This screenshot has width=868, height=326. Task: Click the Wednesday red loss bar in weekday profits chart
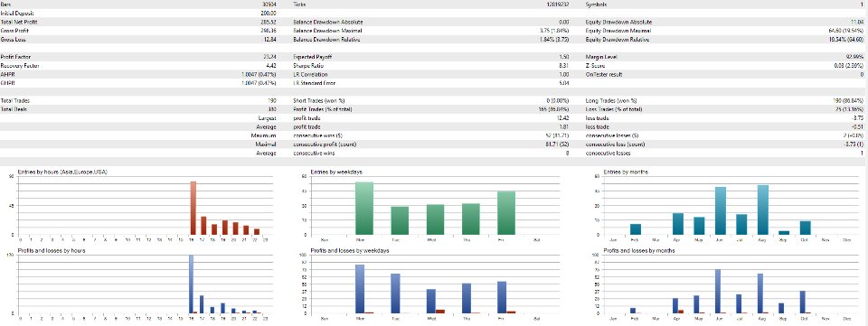click(x=440, y=311)
